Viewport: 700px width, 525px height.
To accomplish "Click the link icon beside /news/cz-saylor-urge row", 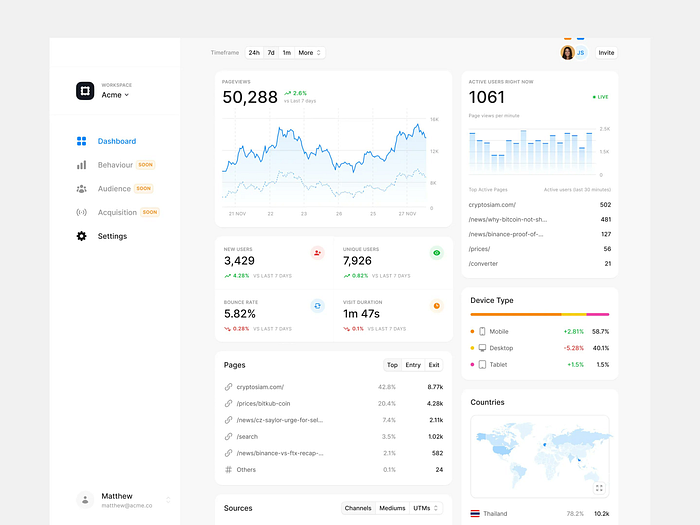I will (229, 420).
